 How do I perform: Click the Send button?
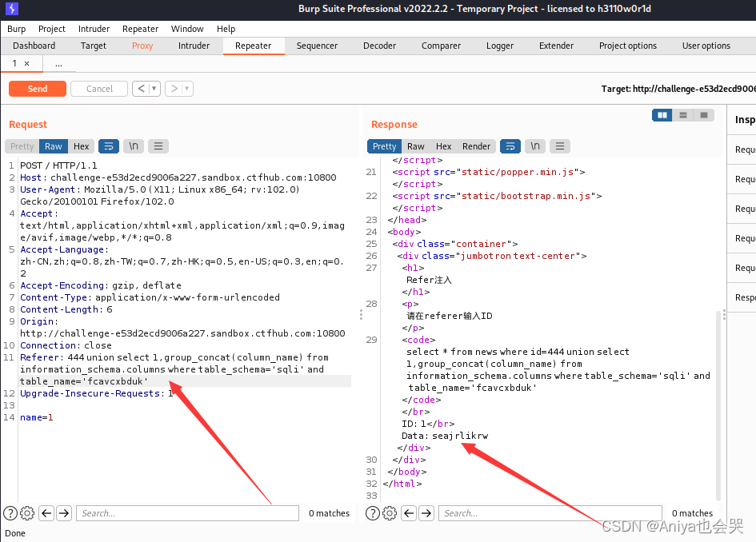(x=38, y=89)
